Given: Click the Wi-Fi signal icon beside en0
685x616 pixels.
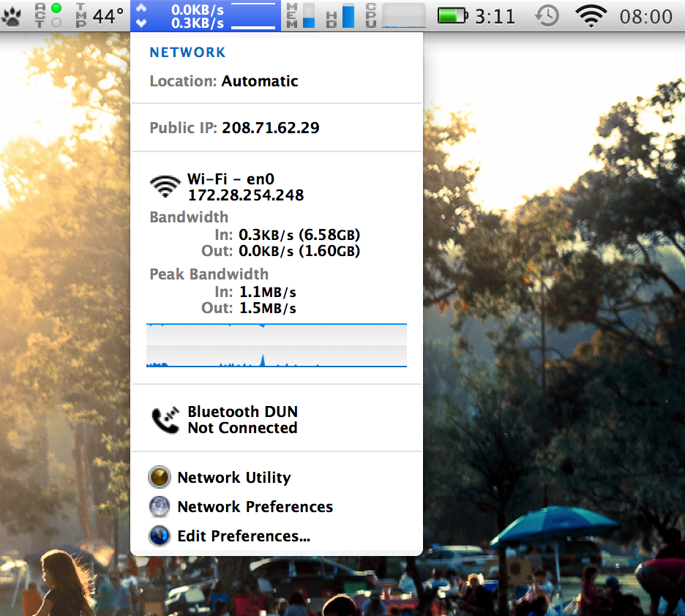Looking at the screenshot, I should [165, 187].
